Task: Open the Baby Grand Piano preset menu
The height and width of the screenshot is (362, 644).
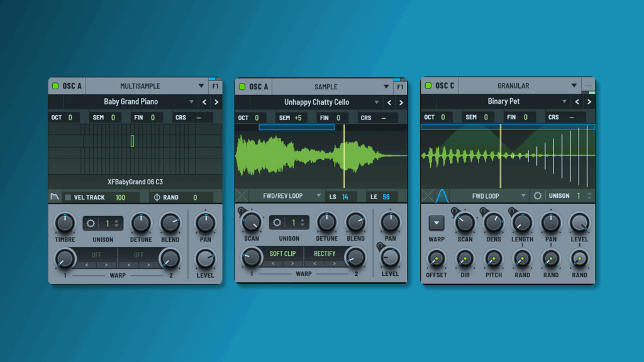Action: (191, 102)
